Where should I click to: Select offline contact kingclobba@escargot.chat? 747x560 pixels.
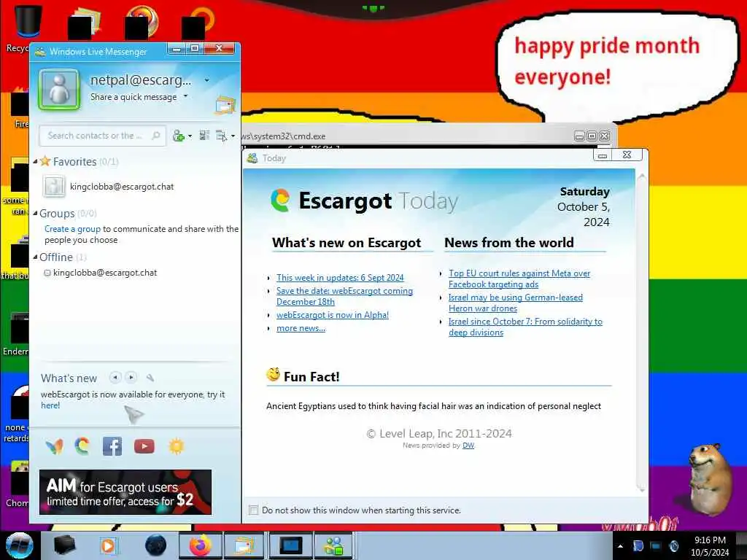click(105, 273)
